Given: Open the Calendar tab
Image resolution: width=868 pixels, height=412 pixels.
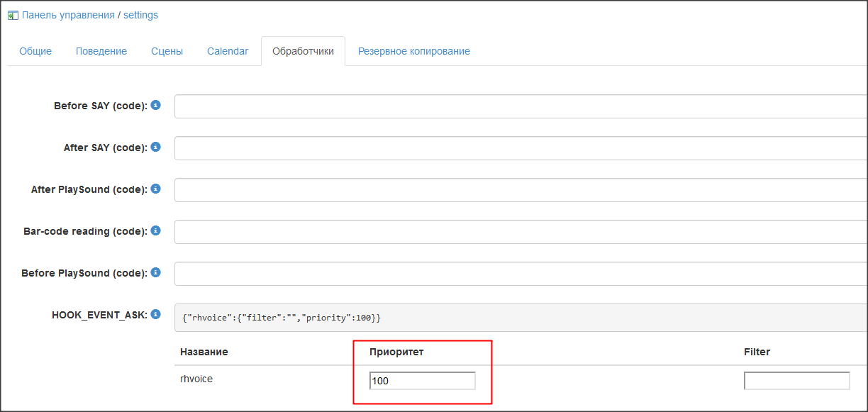Looking at the screenshot, I should [x=228, y=51].
